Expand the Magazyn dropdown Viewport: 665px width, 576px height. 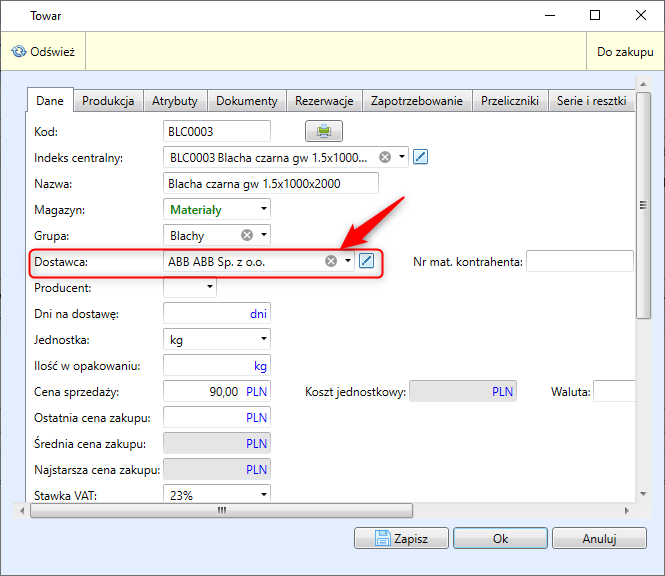tap(263, 210)
